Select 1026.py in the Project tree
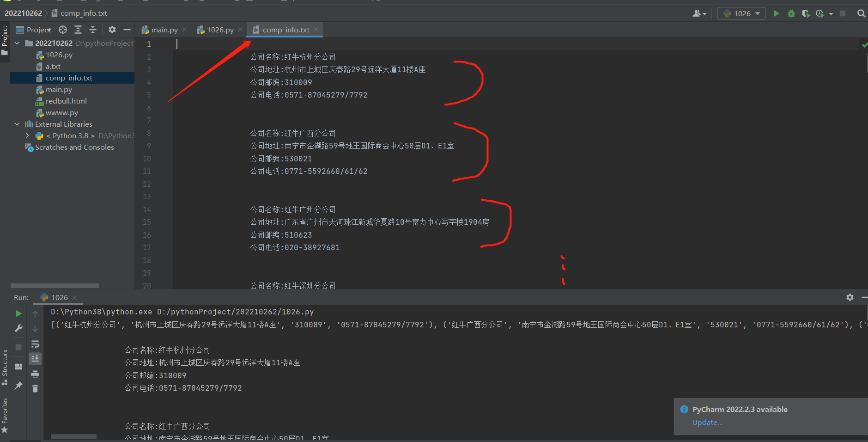 coord(59,55)
